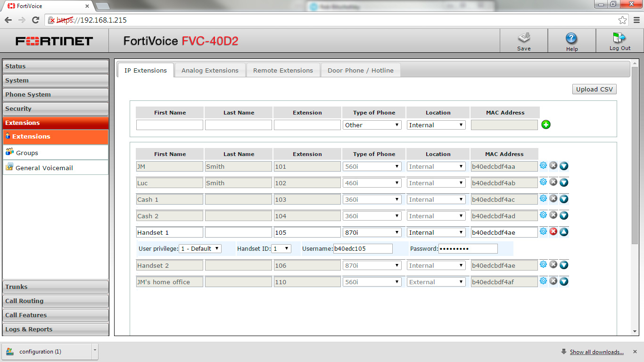Delete extension 101 with the X icon
Image resolution: width=644 pixels, height=362 pixels.
tap(553, 166)
